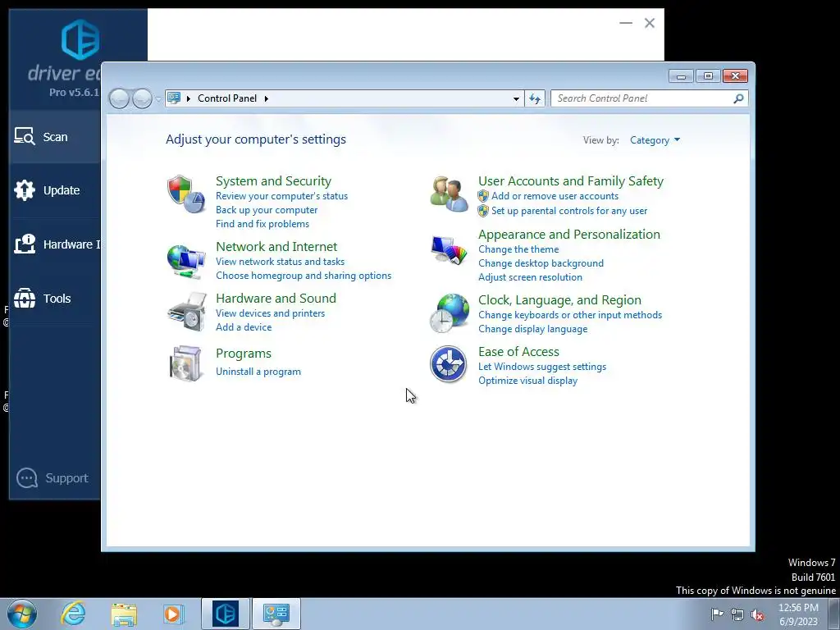This screenshot has width=840, height=630.
Task: Select Tools in Driver Easy sidebar
Action: pyautogui.click(x=55, y=299)
